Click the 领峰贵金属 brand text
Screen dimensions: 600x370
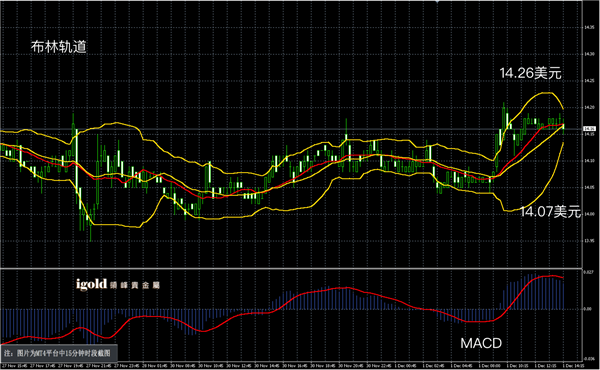[x=135, y=285]
